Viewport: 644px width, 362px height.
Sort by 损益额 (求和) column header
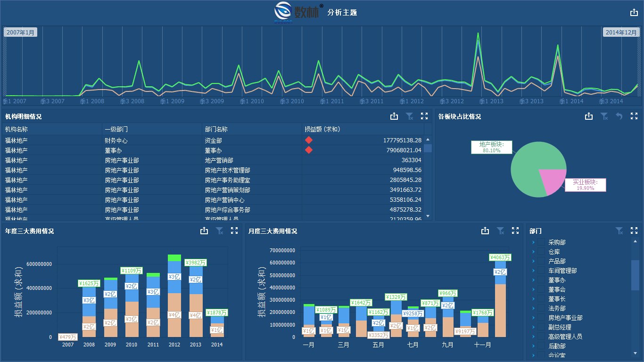363,129
